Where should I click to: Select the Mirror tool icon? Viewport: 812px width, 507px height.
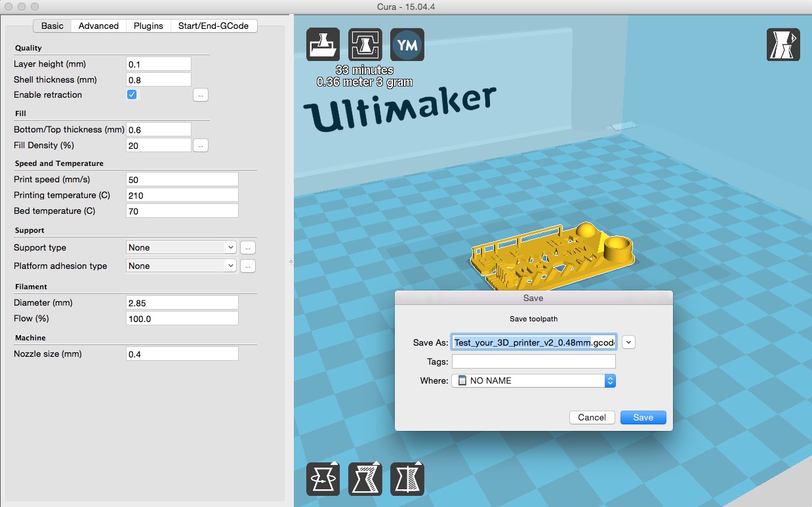[x=407, y=479]
